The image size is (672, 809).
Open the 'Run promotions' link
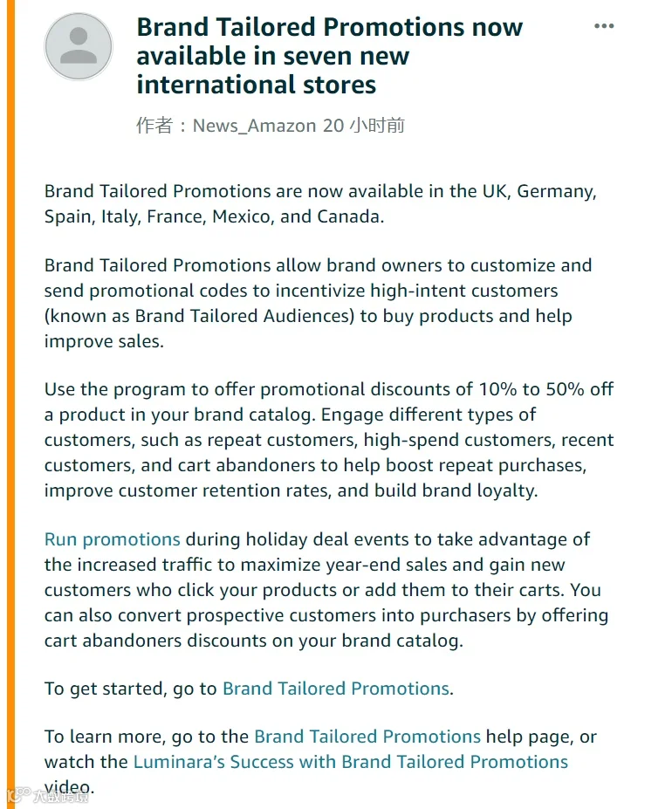[x=112, y=539]
